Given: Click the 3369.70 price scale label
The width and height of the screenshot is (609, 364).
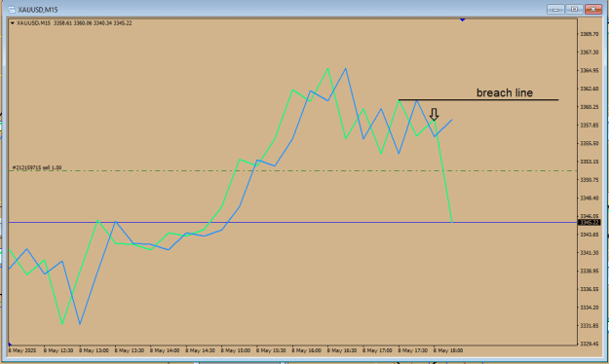Looking at the screenshot, I should (590, 34).
